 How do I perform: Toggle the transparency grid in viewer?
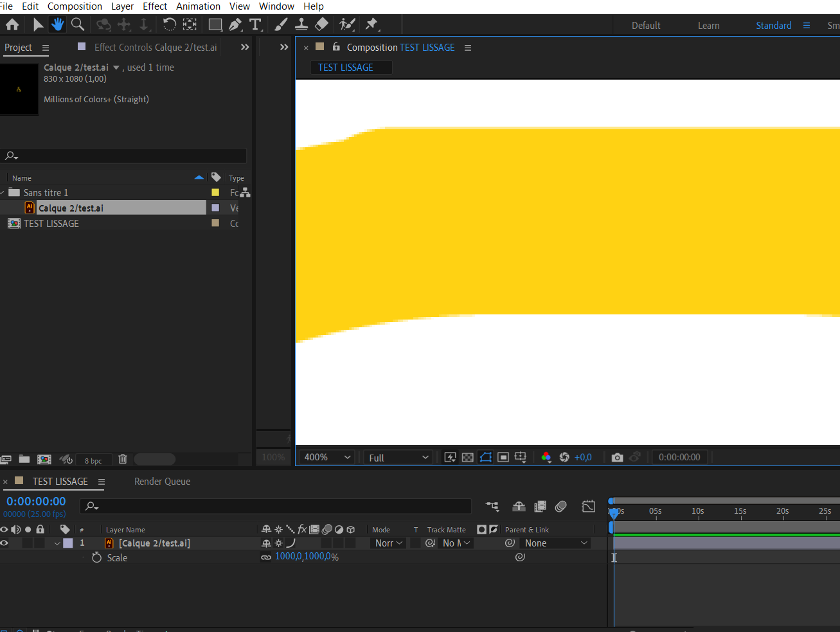pos(468,457)
